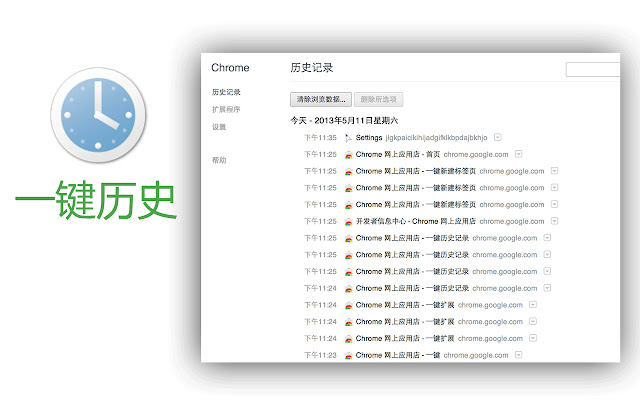The image size is (640, 400).
Task: Open the Settings history link
Action: (x=369, y=138)
